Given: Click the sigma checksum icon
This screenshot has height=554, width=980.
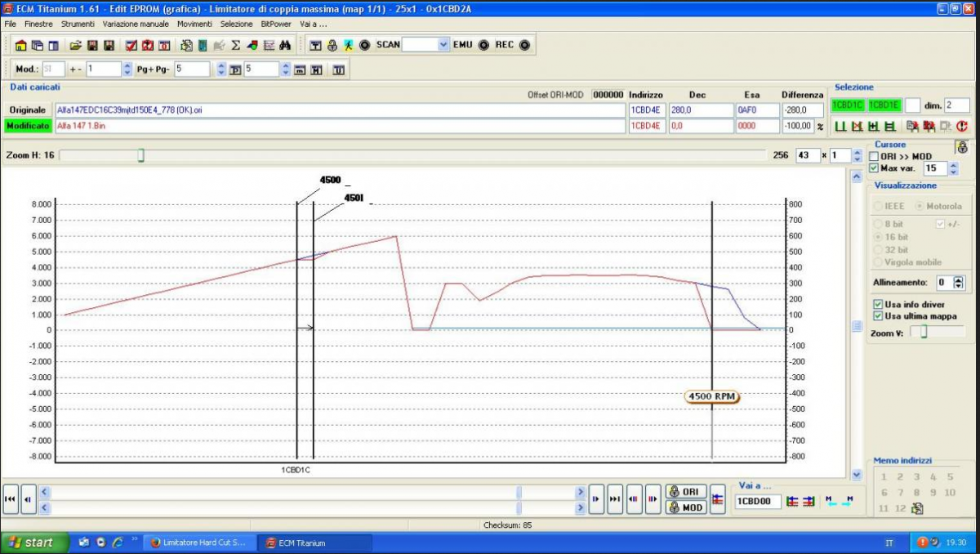Looking at the screenshot, I should [x=236, y=45].
